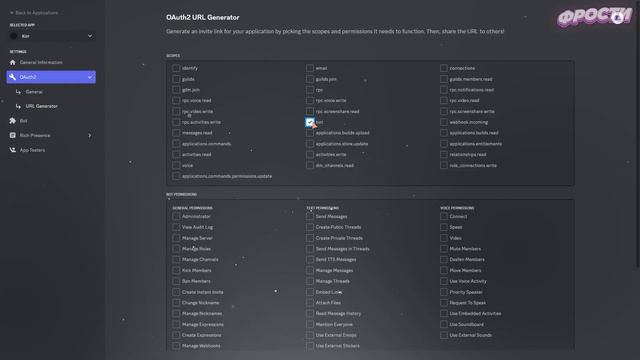This screenshot has width=640, height=360.
Task: Open the App Testers link
Action: [32, 150]
